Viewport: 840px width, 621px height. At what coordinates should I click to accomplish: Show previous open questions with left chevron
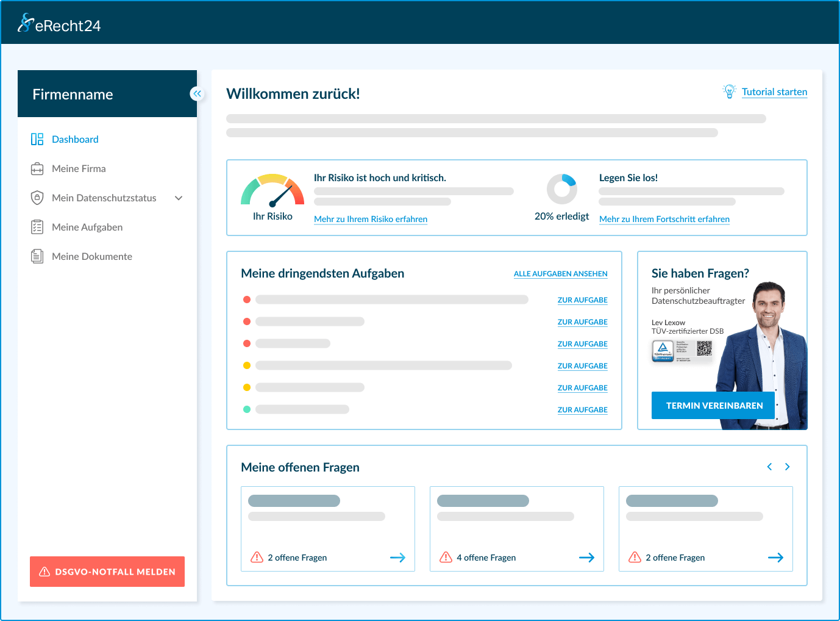pyautogui.click(x=769, y=467)
